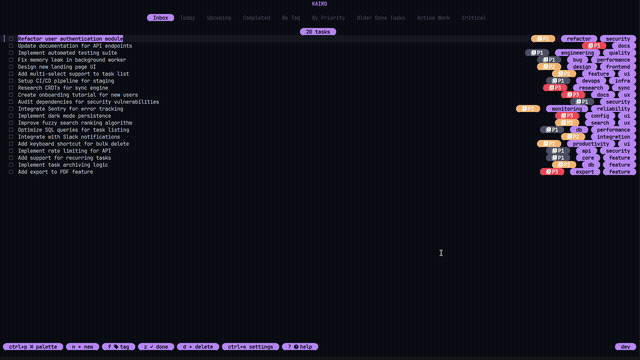Click the P2 badge on Integrate Sentry task
This screenshot has height=360, width=640.
tap(528, 109)
